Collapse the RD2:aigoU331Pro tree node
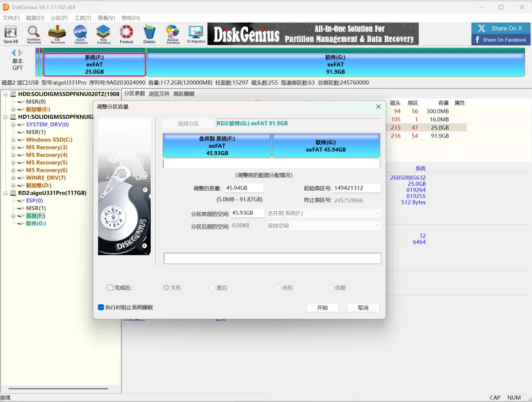The height and width of the screenshot is (402, 532). coord(5,193)
